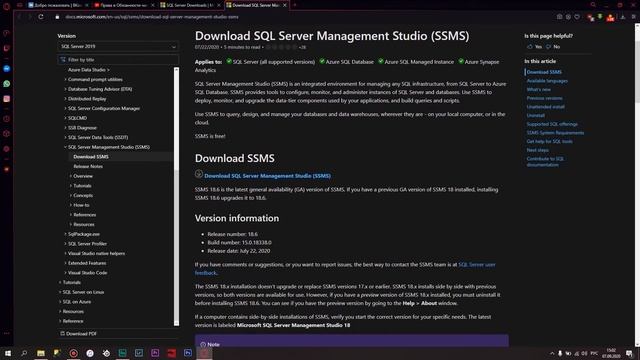Click the green download arrow extension icon
Image resolution: width=640 pixels, height=360 pixels.
(600, 17)
